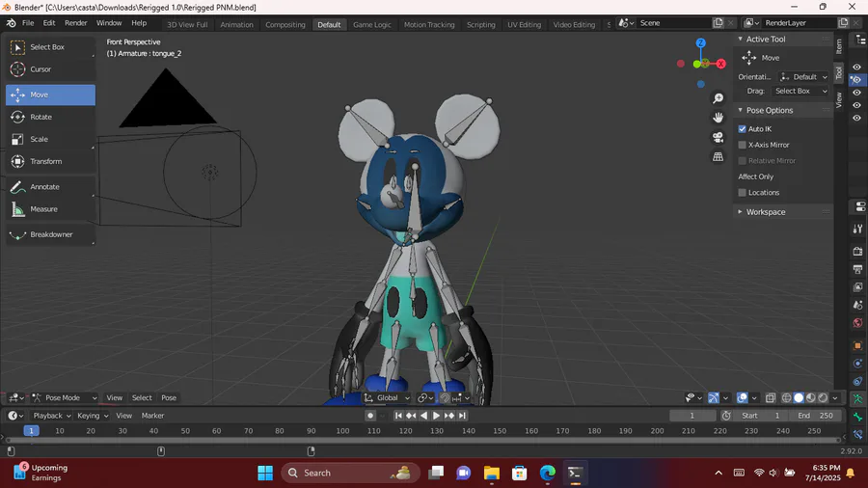Toggle the show overlays button
The width and height of the screenshot is (868, 488).
tap(743, 397)
